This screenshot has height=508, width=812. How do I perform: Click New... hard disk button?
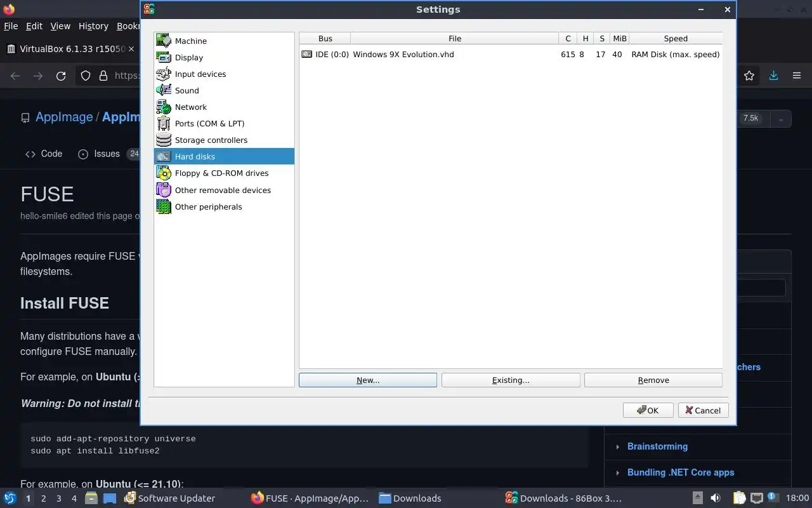tap(368, 380)
